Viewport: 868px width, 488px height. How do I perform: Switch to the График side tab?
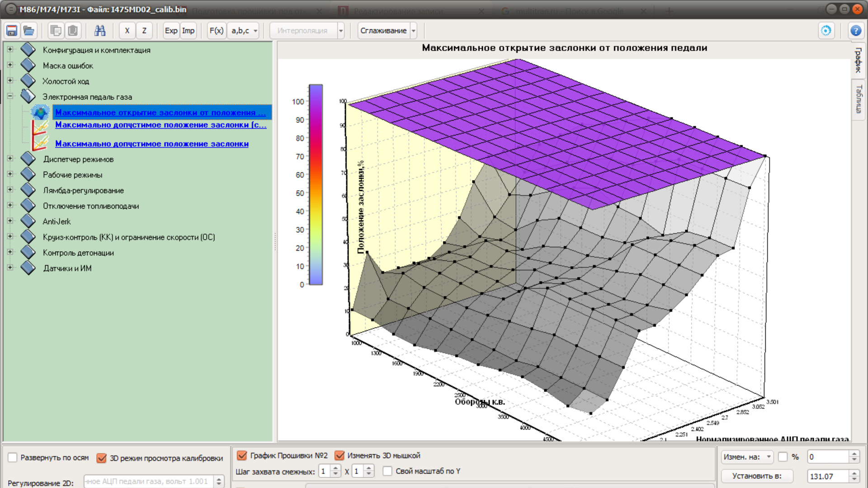click(x=858, y=61)
